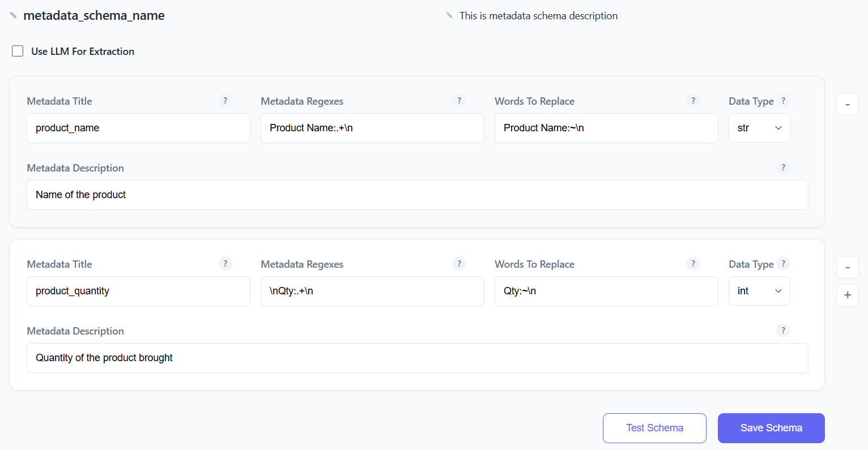Edit the 'Name of the product' description field
The image size is (868, 450).
tap(418, 195)
